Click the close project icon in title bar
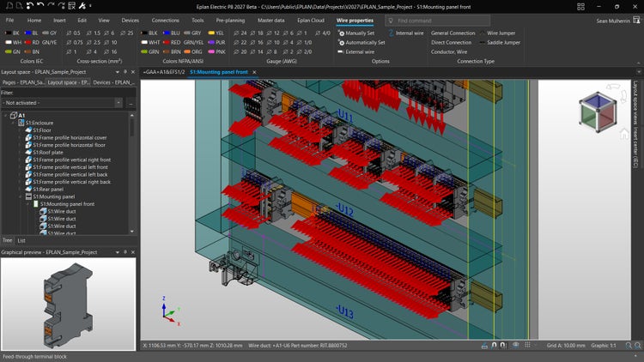 [x=71, y=6]
